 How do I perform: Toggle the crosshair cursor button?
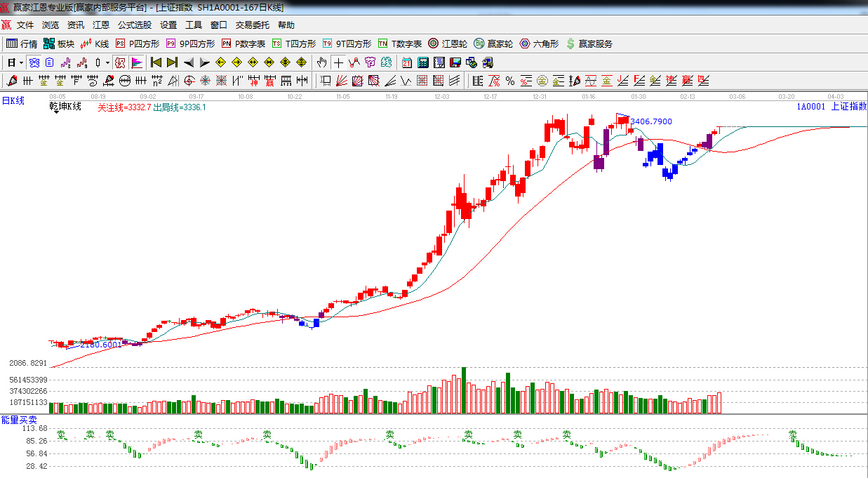(x=338, y=62)
